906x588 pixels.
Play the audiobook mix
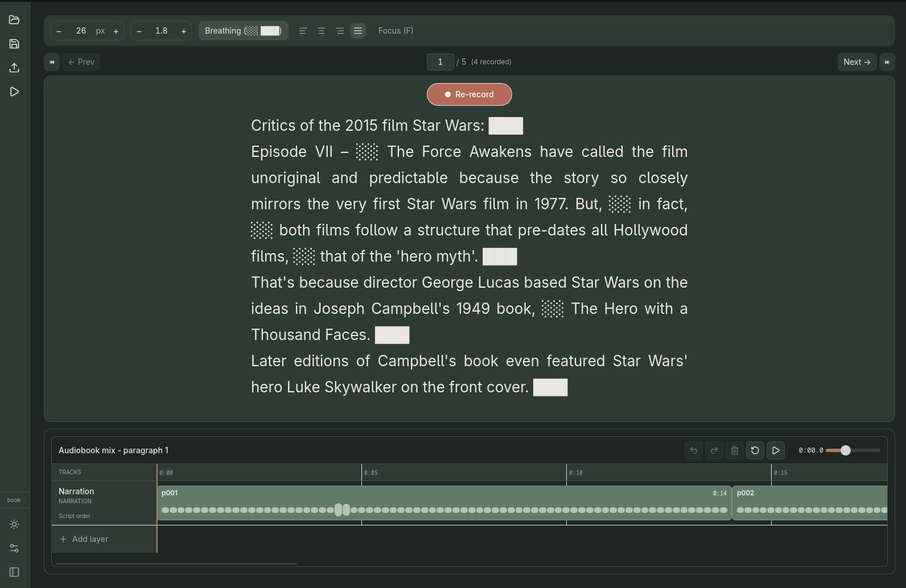776,450
